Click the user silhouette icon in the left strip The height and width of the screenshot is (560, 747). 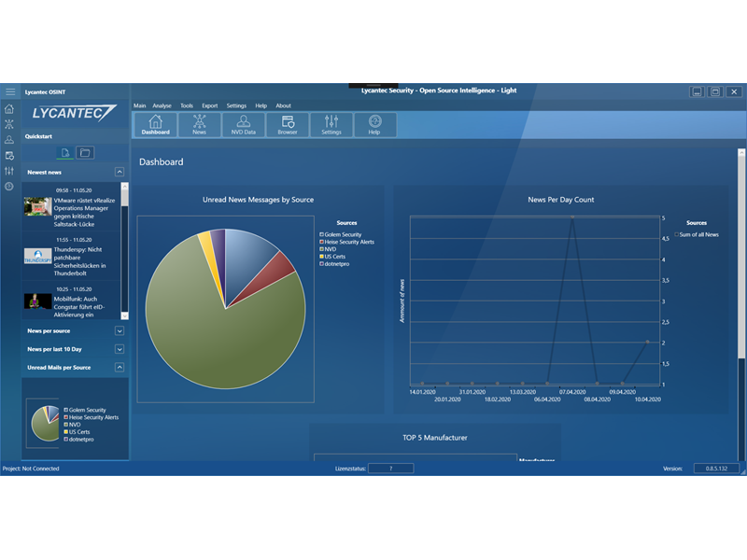click(9, 139)
